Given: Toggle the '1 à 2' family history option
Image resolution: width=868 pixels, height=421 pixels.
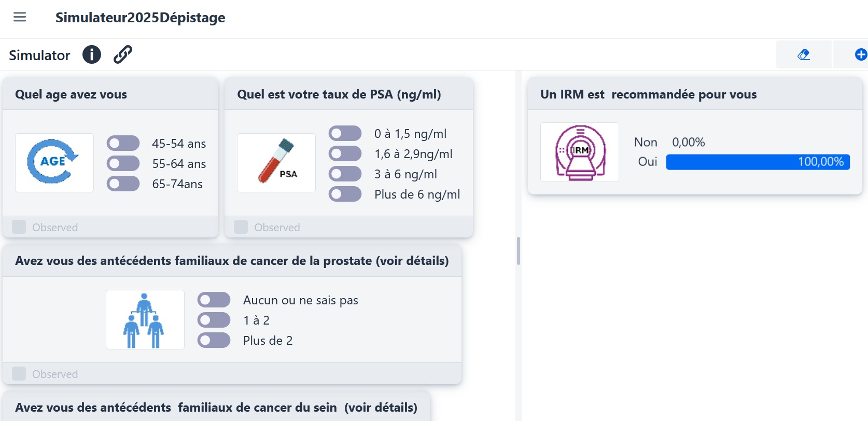Looking at the screenshot, I should click(x=213, y=320).
